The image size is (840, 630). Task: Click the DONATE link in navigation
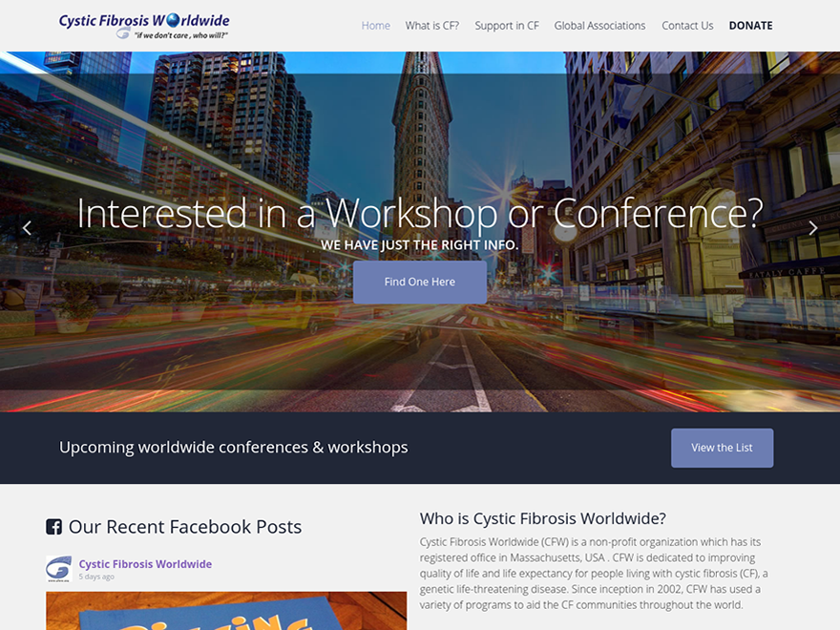click(750, 26)
